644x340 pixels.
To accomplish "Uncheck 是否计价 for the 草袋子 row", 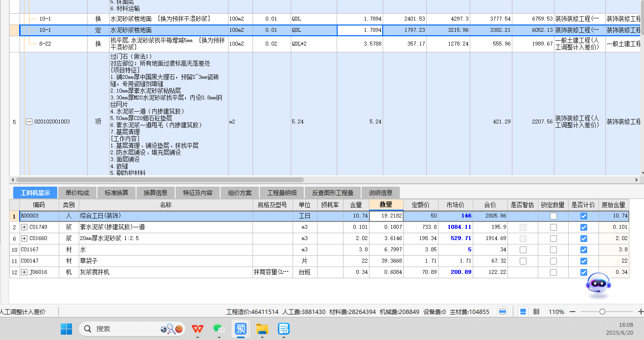I will pos(583,261).
